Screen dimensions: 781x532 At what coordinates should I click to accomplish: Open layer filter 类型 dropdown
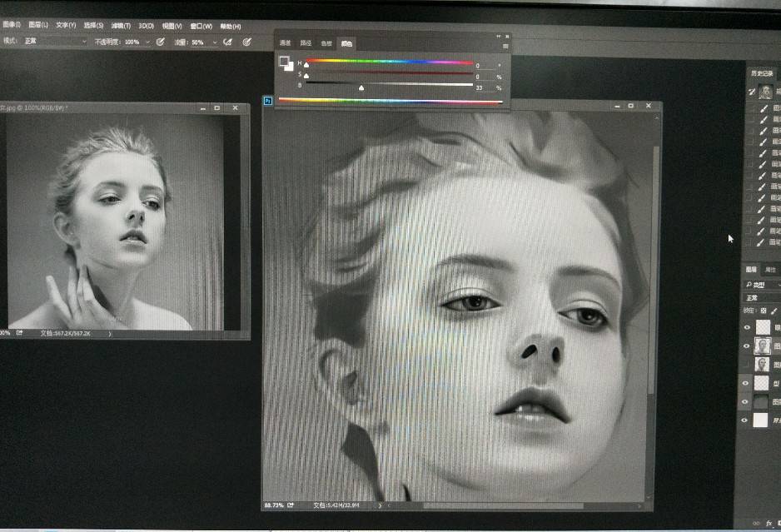762,285
